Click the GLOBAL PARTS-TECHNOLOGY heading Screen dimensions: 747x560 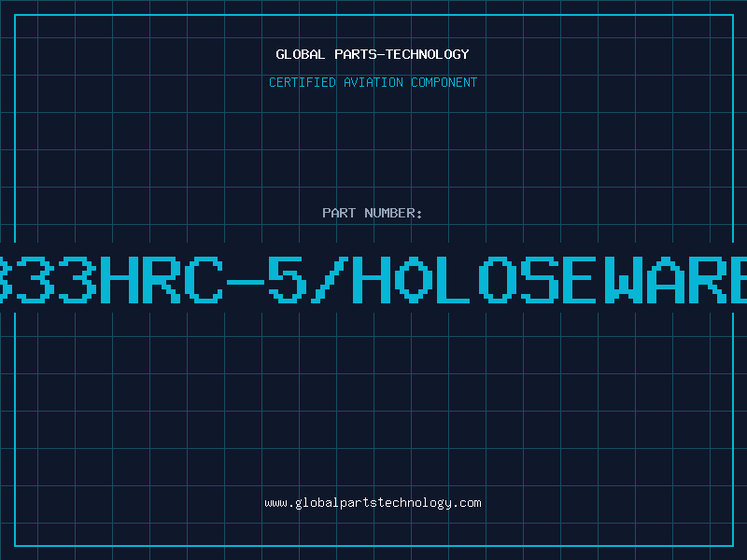pos(373,54)
